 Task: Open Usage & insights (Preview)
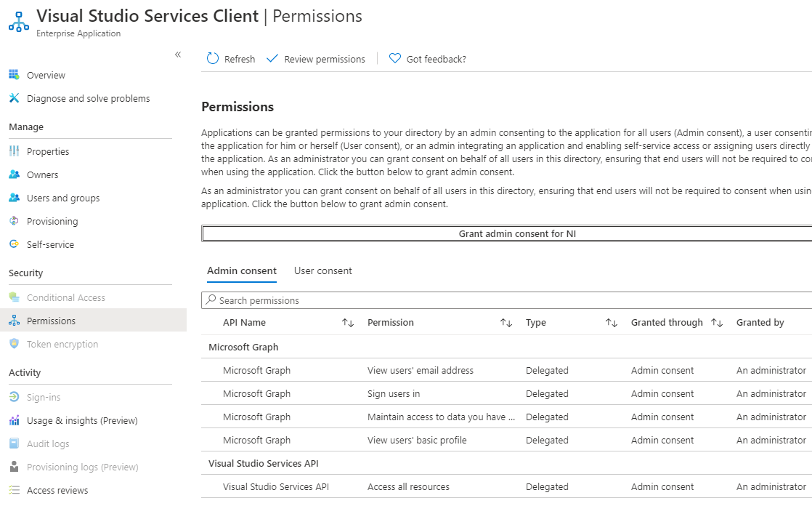click(x=82, y=420)
